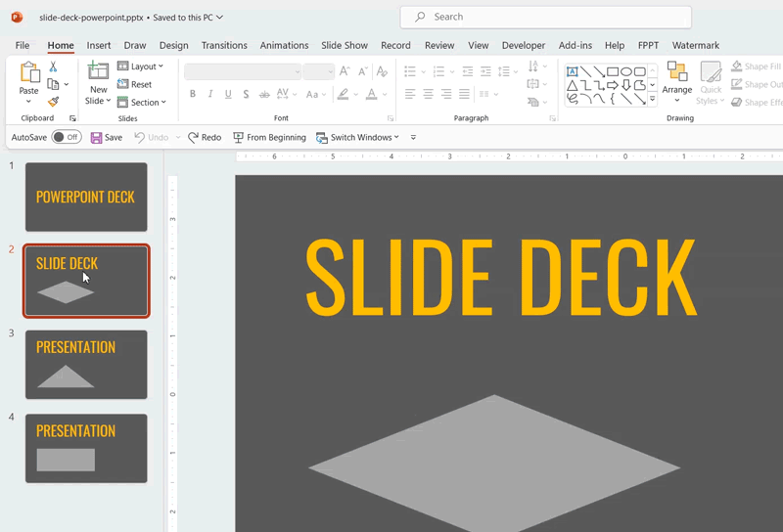The height and width of the screenshot is (532, 783).
Task: Select the Down Arrow shape in gallery
Action: coord(626,85)
